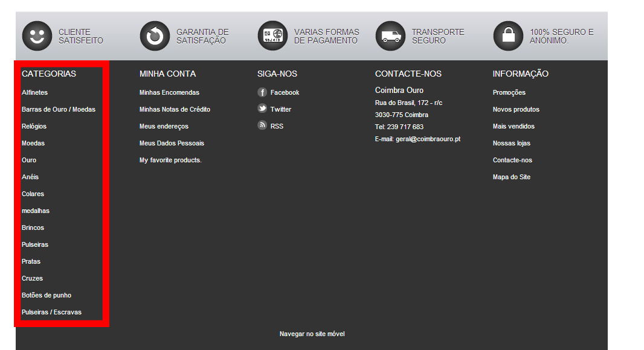
Task: Open Contacte-nos under Informação
Action: point(512,160)
